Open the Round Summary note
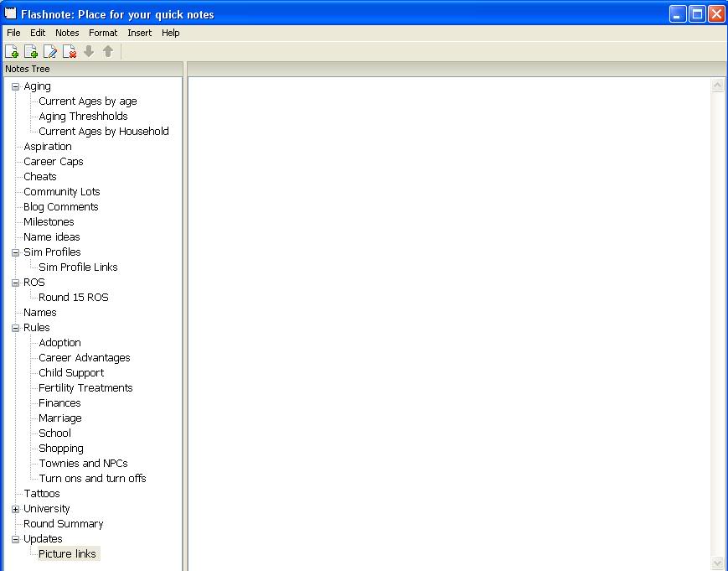 [63, 524]
